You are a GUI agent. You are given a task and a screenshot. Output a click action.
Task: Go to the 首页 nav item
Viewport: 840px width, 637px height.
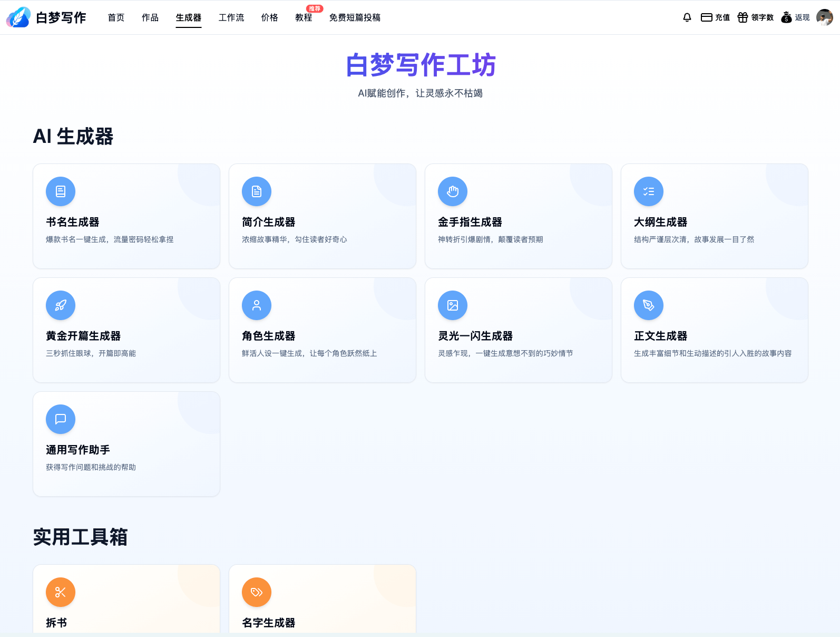(x=116, y=17)
